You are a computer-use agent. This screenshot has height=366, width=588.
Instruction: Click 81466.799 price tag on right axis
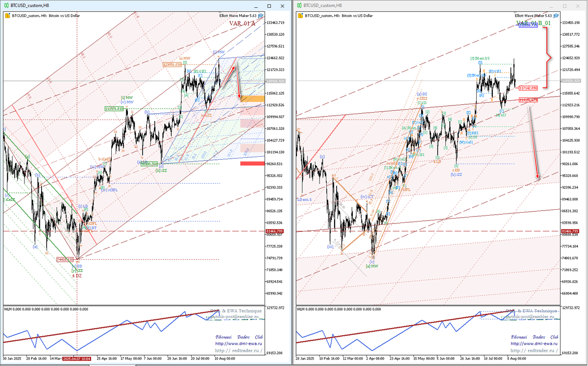[x=571, y=231]
